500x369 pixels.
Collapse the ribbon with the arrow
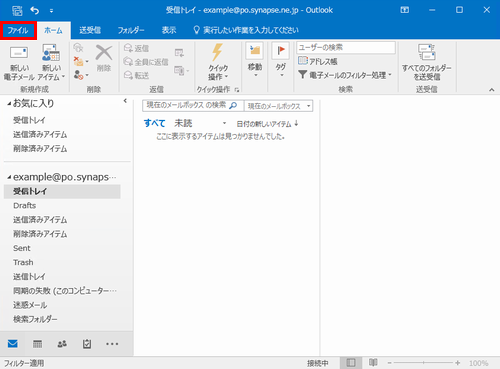click(x=492, y=90)
